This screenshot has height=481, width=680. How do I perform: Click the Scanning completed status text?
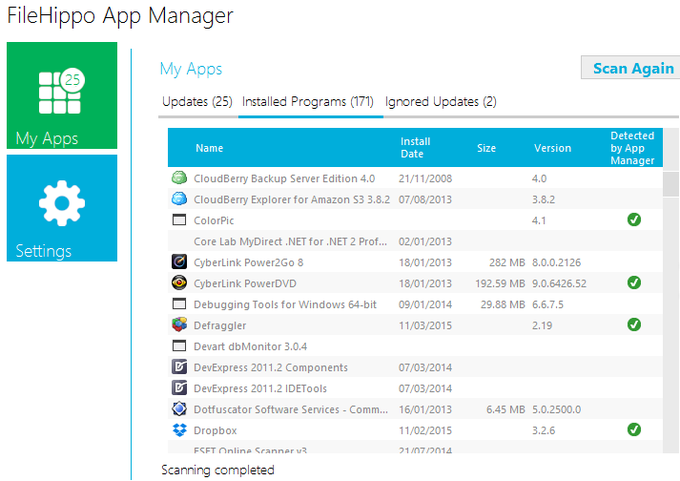click(x=218, y=470)
